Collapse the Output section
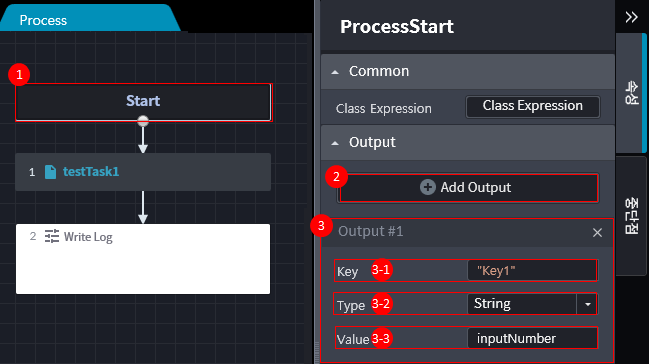This screenshot has height=364, width=649. [x=335, y=143]
